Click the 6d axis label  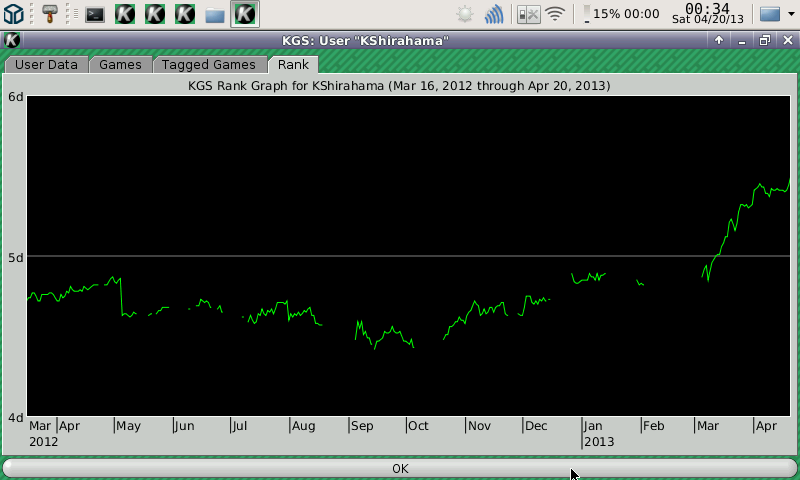pos(15,97)
